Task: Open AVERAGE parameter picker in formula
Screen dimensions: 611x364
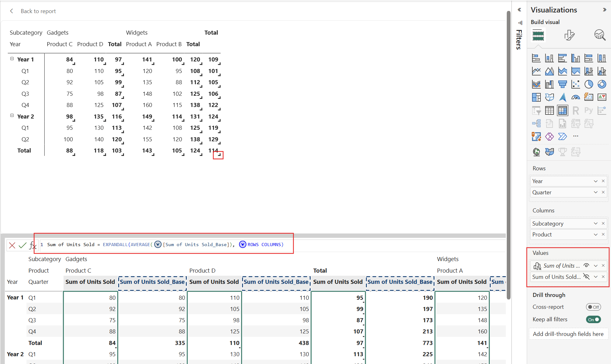Action: 158,245
